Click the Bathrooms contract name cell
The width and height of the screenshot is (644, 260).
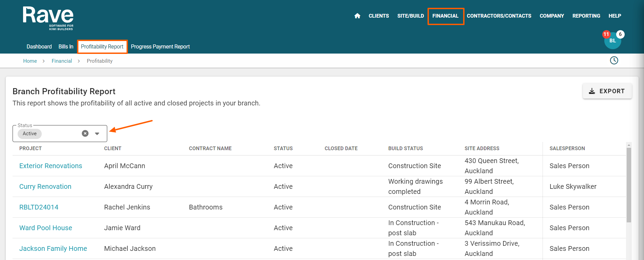[206, 207]
